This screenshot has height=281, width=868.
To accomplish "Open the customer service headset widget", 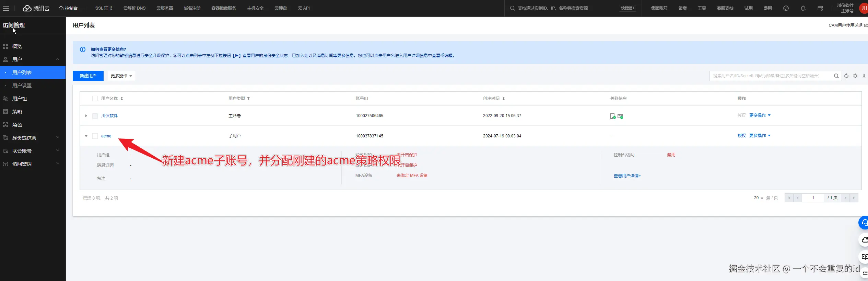I will (864, 223).
